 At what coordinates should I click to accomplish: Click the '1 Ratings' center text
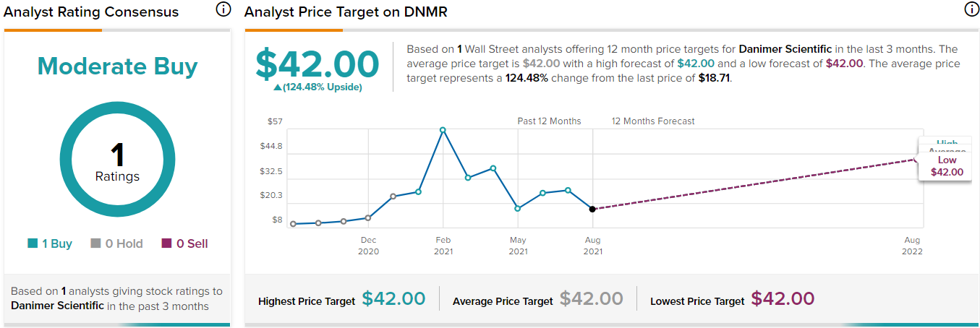[x=117, y=162]
